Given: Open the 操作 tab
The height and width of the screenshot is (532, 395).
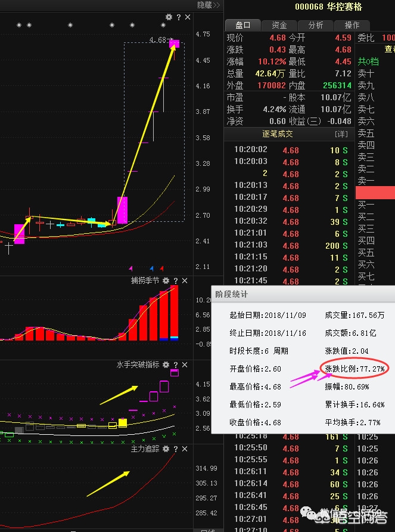Looking at the screenshot, I should [352, 25].
